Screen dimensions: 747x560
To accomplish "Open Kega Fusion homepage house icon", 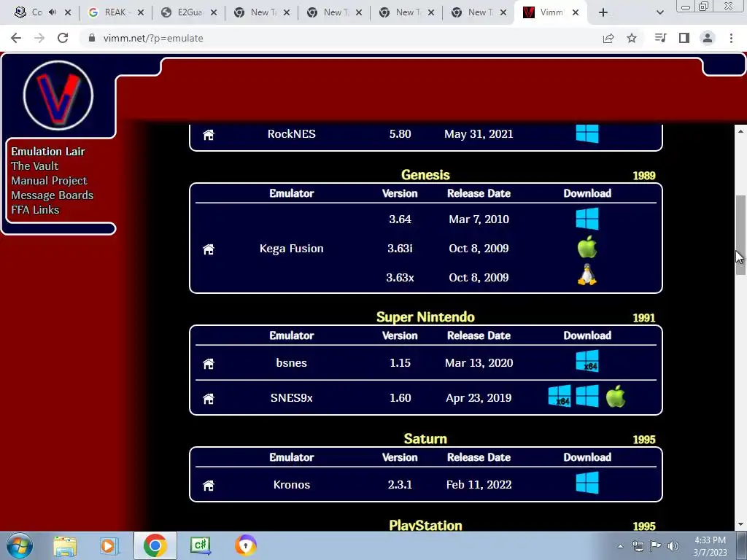I will click(x=208, y=249).
